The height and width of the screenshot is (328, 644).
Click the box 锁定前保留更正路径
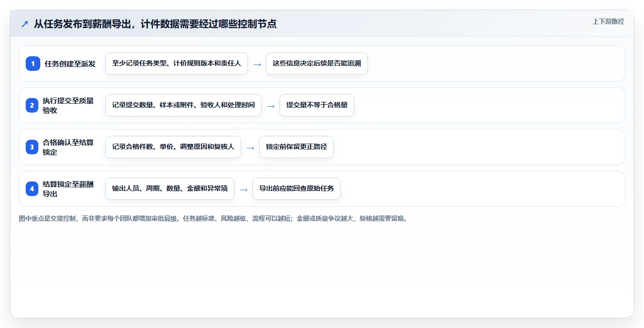click(x=297, y=147)
